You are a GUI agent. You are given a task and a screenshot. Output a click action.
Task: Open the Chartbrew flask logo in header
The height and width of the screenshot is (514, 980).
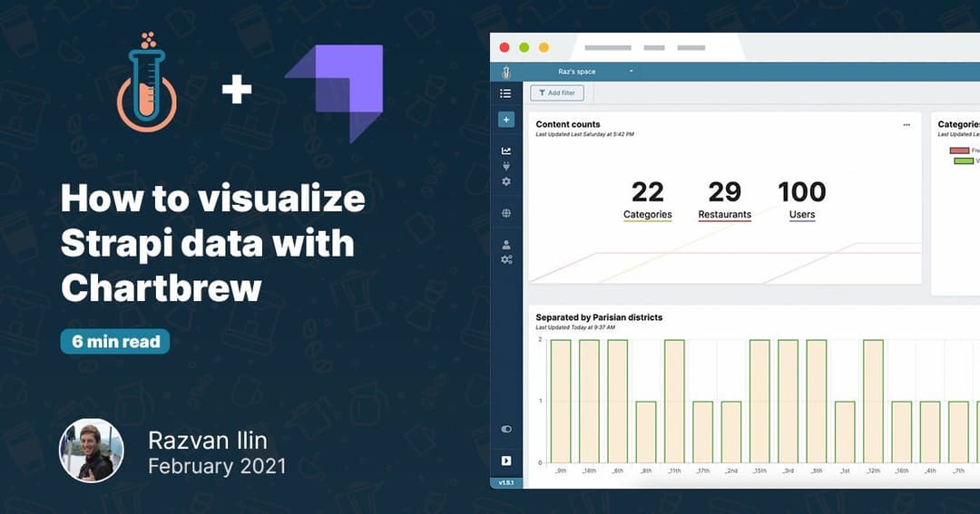(506, 73)
